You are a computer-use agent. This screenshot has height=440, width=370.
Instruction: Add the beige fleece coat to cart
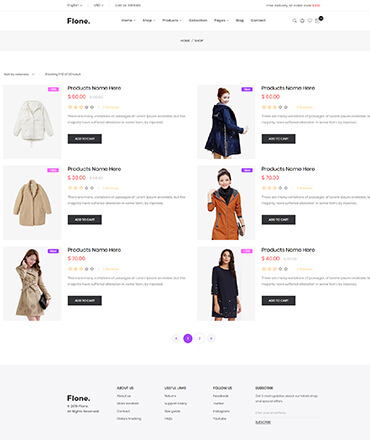pyautogui.click(x=85, y=220)
